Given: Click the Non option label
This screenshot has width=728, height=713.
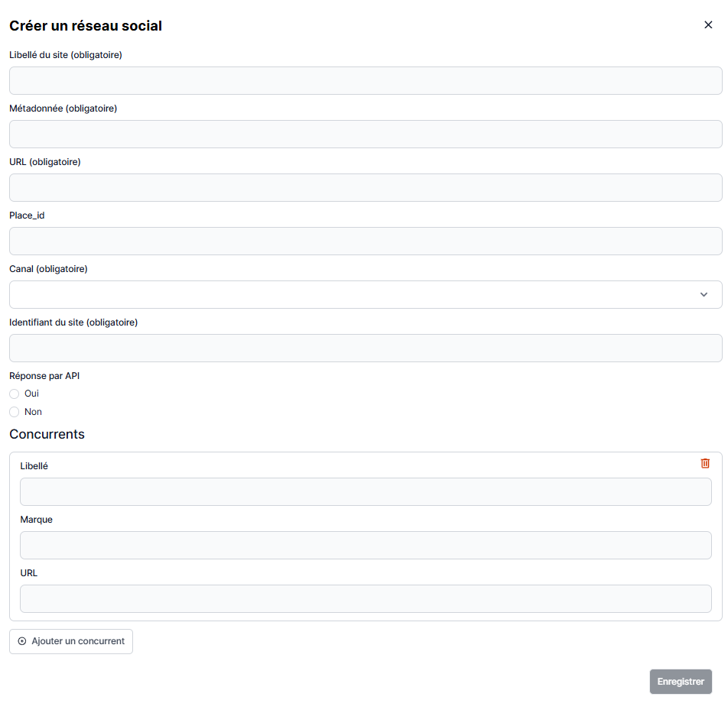Looking at the screenshot, I should tap(34, 412).
